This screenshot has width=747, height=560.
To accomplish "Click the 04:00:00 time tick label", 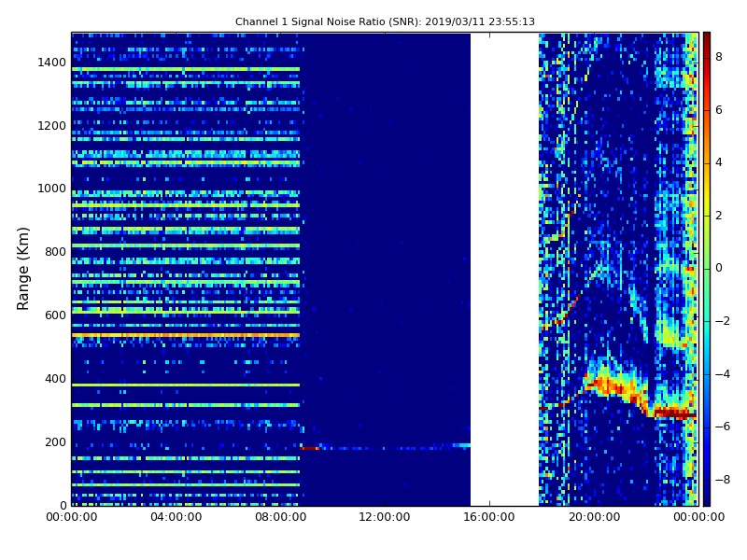I will [x=176, y=517].
